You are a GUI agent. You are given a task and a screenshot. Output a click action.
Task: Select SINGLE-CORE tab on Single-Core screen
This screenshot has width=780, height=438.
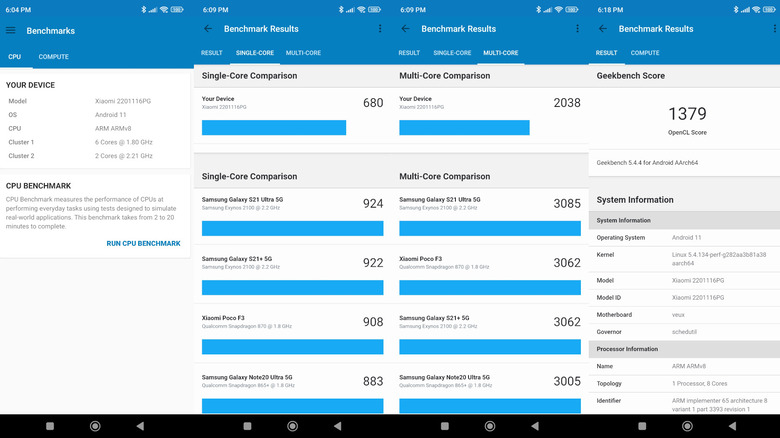click(x=255, y=53)
